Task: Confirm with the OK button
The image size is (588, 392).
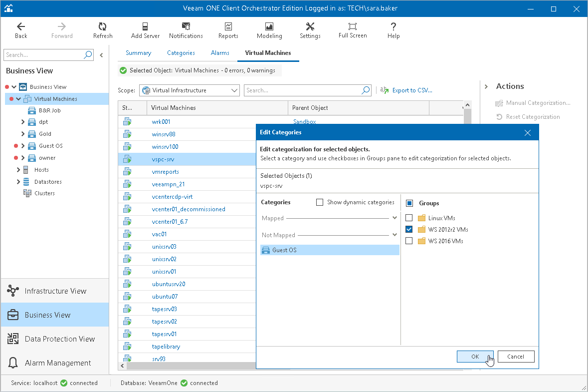Action: (x=475, y=357)
